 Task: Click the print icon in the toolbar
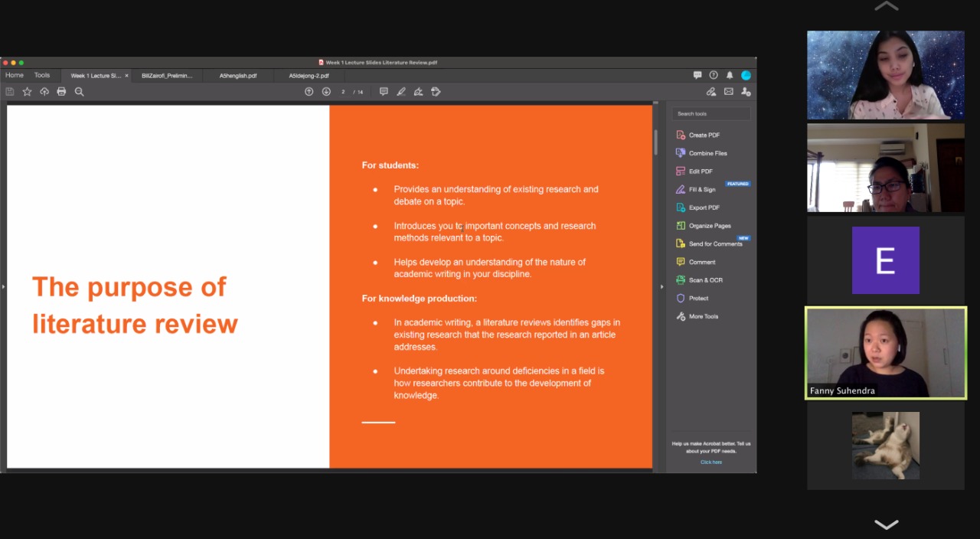pos(61,92)
